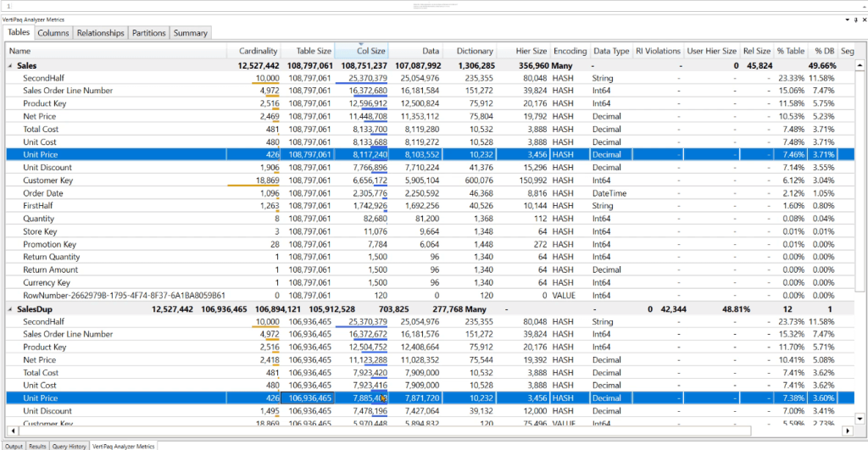Close the VertiPaq Analyzer Metrics panel
The height and width of the screenshot is (450, 868).
click(864, 19)
